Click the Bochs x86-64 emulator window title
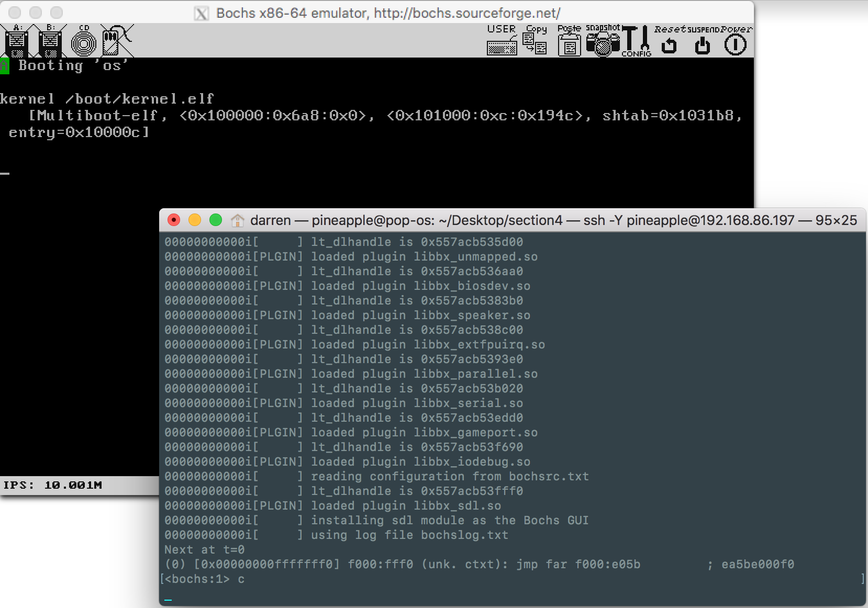Screen dimensions: 868x608 (x=388, y=13)
